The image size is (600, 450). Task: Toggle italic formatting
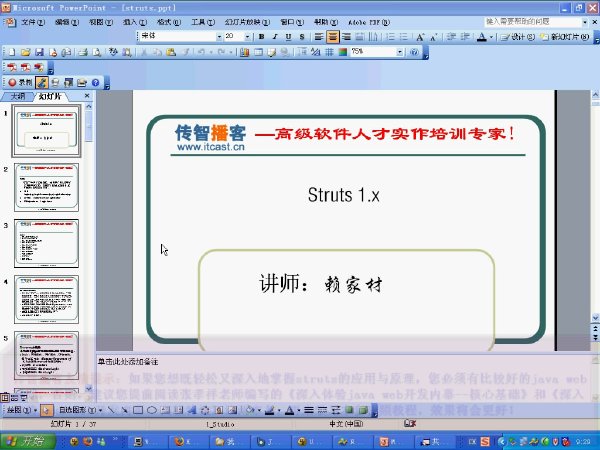[x=275, y=37]
